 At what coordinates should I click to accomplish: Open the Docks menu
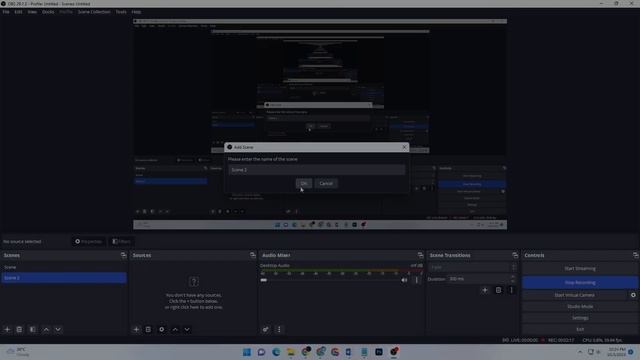(x=48, y=12)
